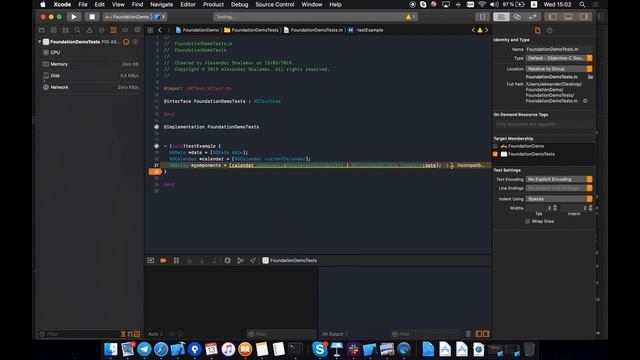Open the File menu
This screenshot has width=640, height=360.
83,4
